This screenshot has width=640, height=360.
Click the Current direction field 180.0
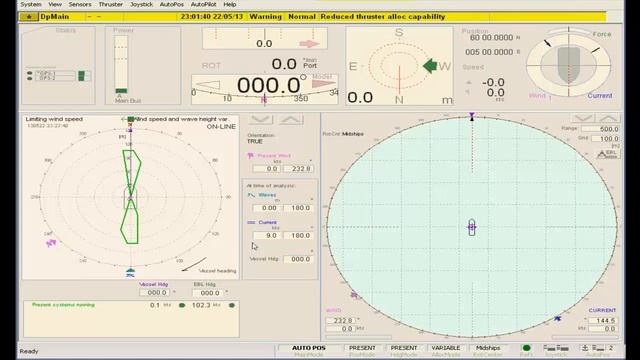[298, 236]
